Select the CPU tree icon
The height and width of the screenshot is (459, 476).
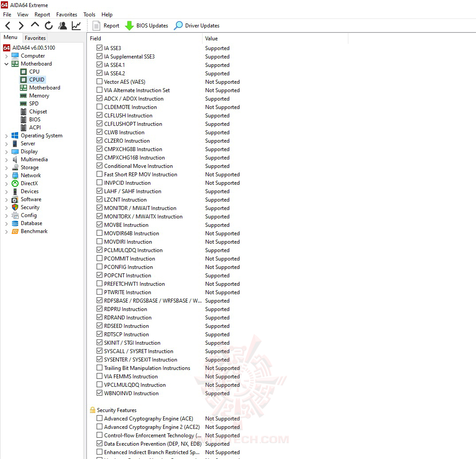(23, 72)
